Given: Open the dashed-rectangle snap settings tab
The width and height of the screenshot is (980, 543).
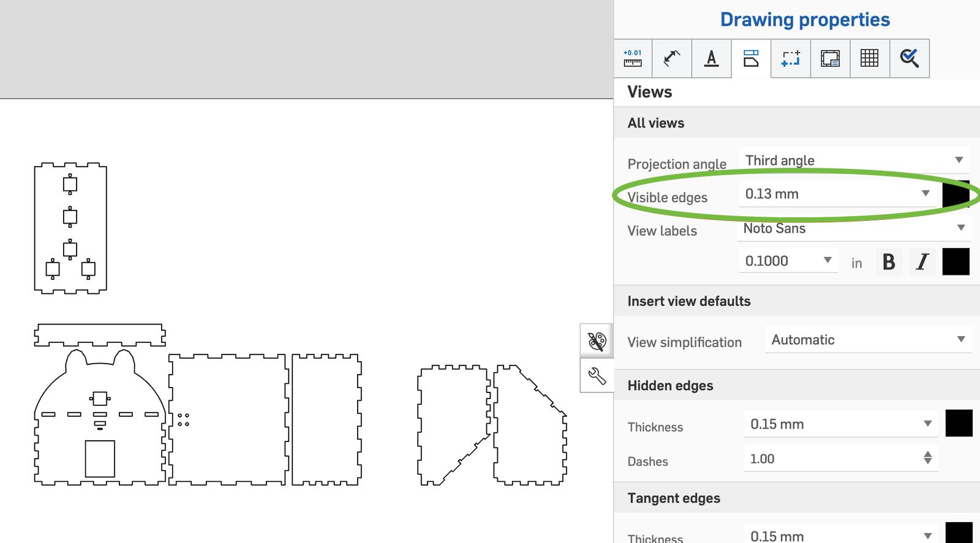Looking at the screenshot, I should 791,58.
